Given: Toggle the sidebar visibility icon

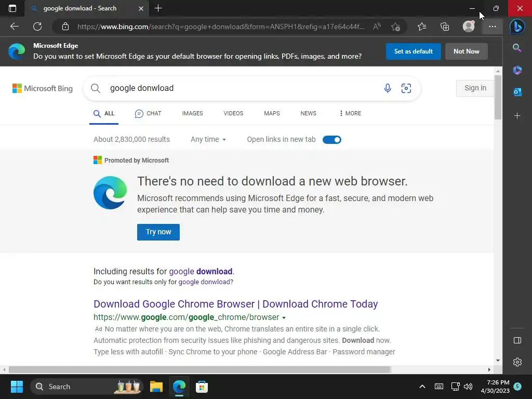Looking at the screenshot, I should [517, 340].
